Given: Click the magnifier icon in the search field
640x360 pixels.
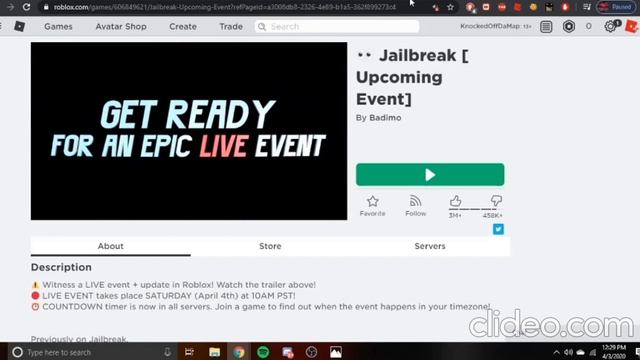Looking at the screenshot, I should pos(262,27).
